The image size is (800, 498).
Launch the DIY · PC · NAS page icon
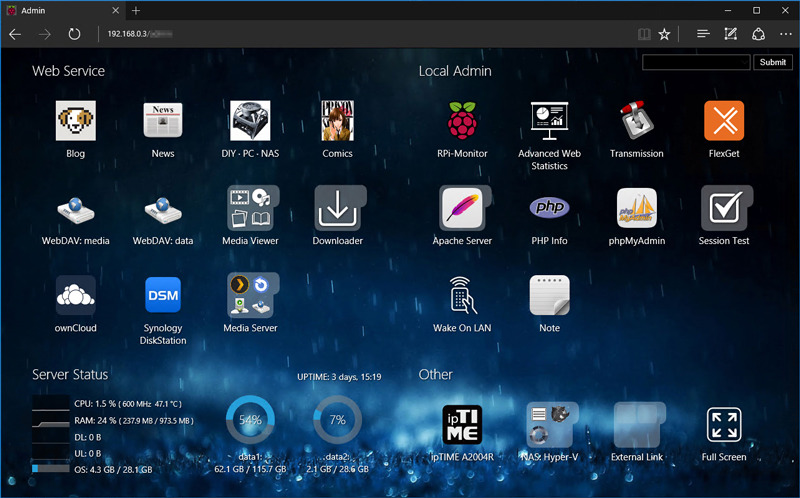point(250,120)
